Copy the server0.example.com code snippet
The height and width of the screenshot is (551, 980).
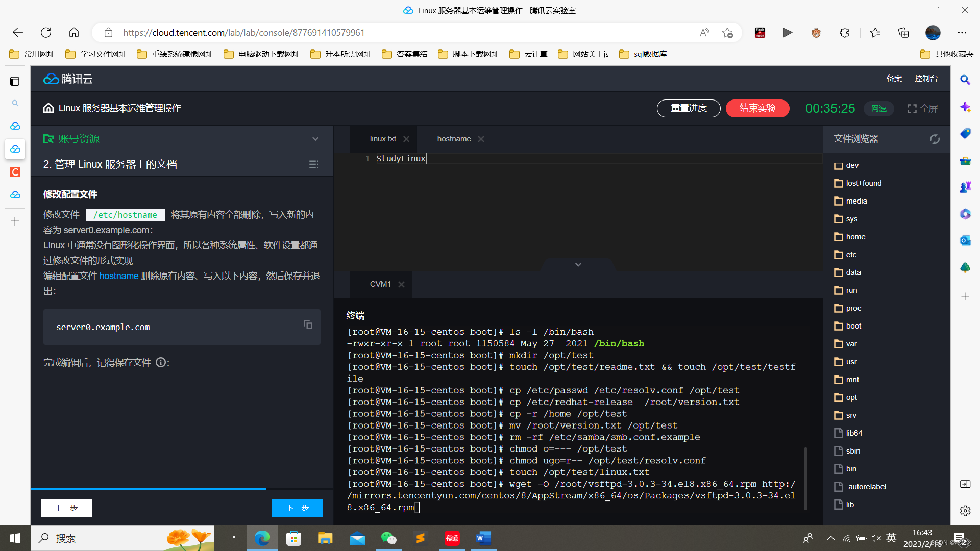coord(308,324)
